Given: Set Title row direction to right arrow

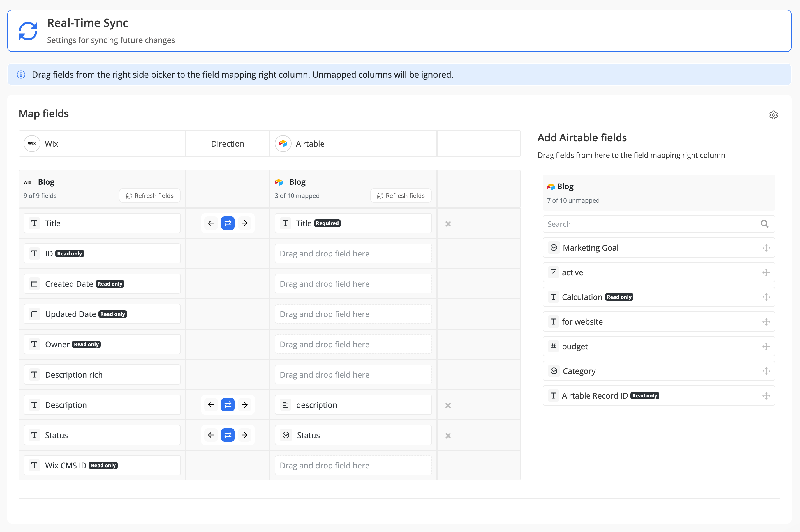Looking at the screenshot, I should point(245,223).
